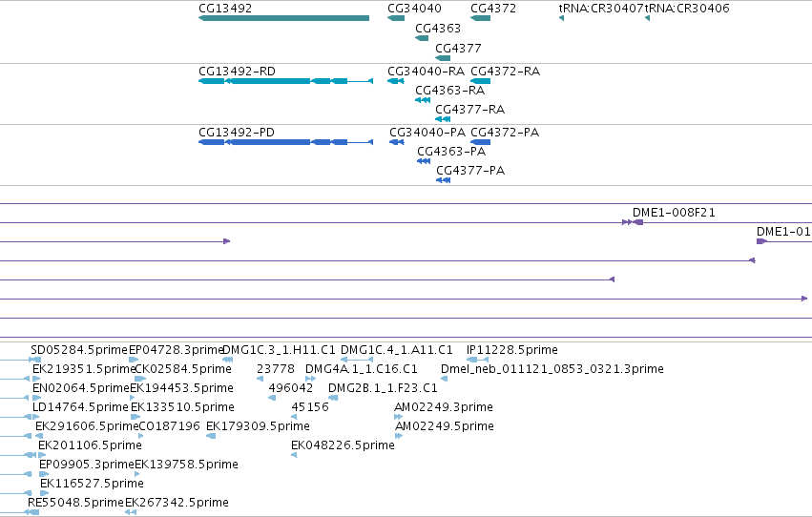Select the 23778 EST label
The width and height of the screenshot is (812, 517).
click(x=276, y=369)
